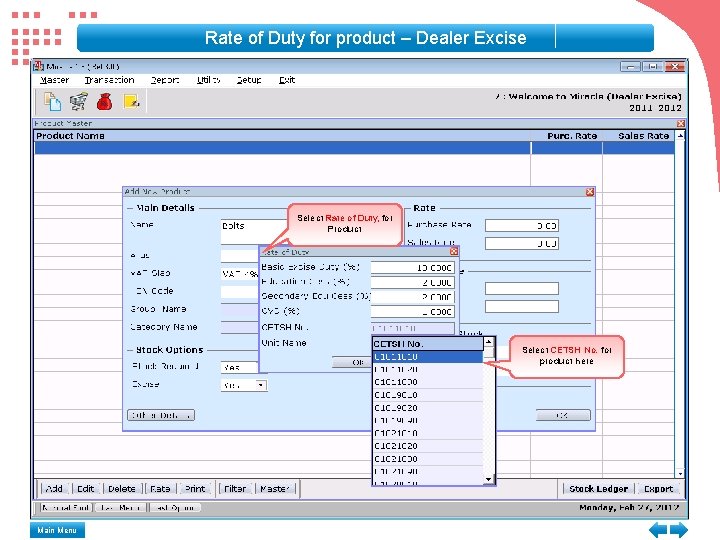
Task: Click the Purchase Rate field
Action: (x=522, y=225)
